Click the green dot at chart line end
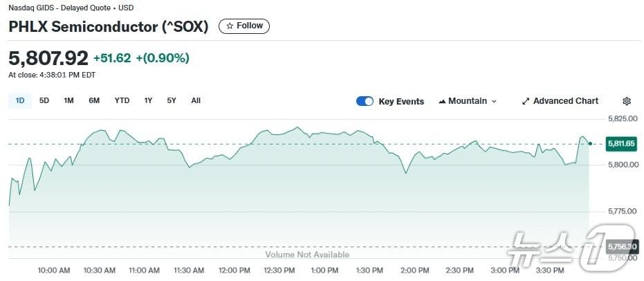This screenshot has height=281, width=644. pos(589,143)
